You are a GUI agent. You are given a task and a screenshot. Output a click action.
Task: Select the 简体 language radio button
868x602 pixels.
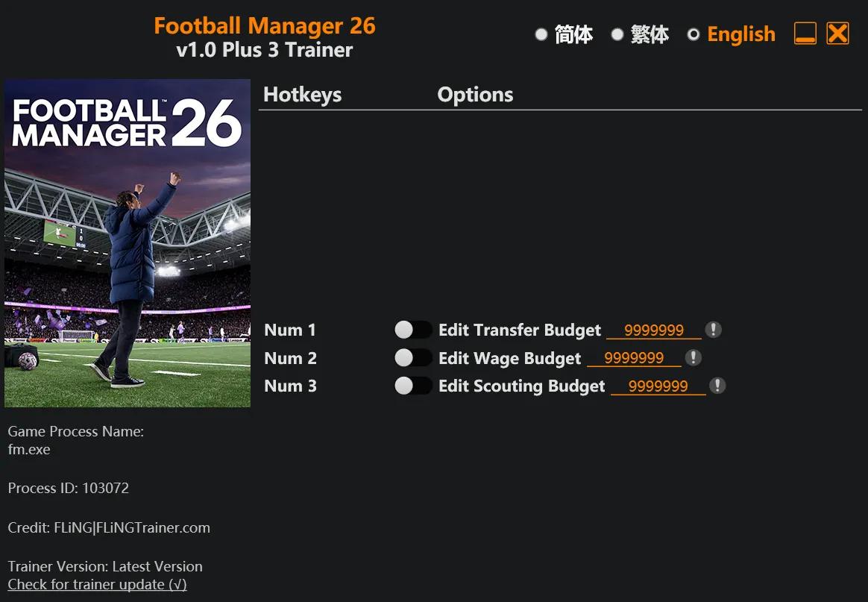coord(542,34)
